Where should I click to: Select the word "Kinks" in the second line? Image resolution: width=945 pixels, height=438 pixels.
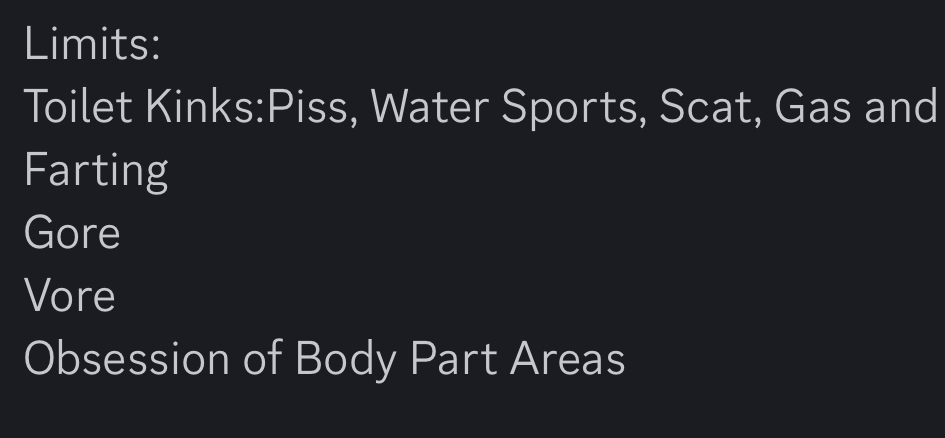[x=201, y=107]
